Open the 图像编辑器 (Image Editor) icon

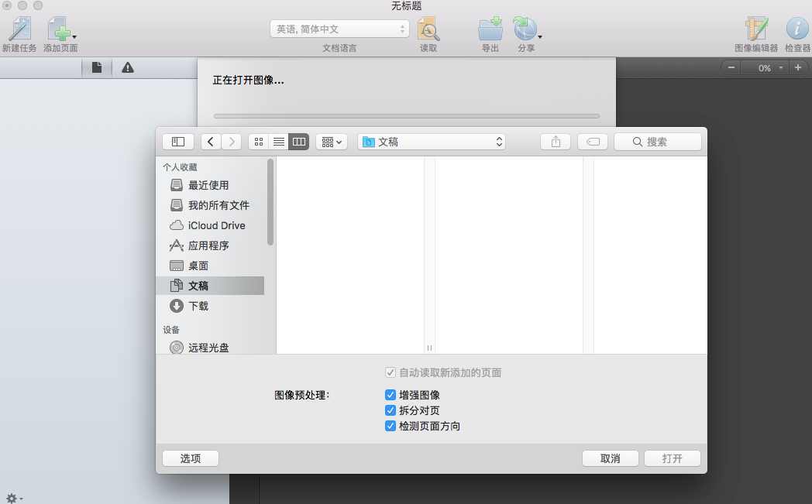pyautogui.click(x=755, y=30)
